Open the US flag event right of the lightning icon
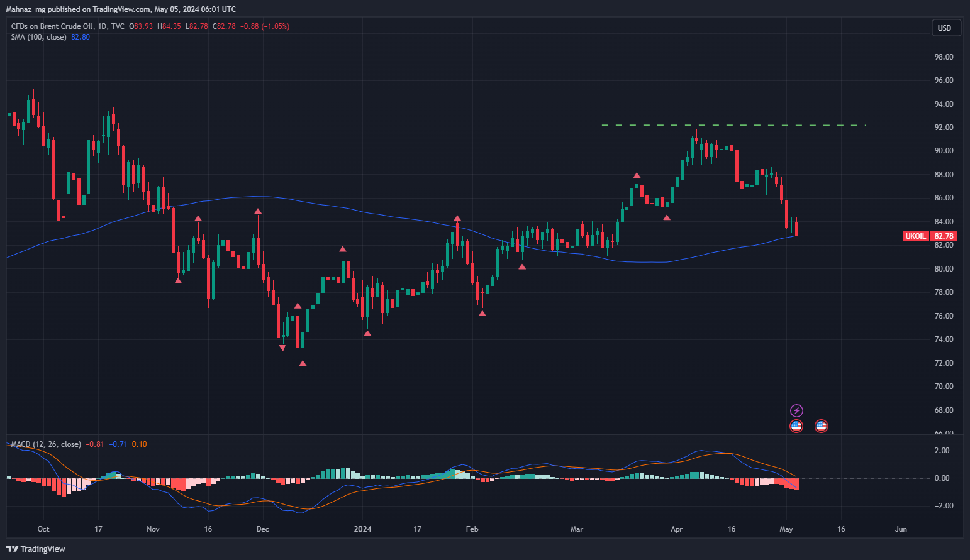Viewport: 970px width, 560px height. tap(821, 426)
